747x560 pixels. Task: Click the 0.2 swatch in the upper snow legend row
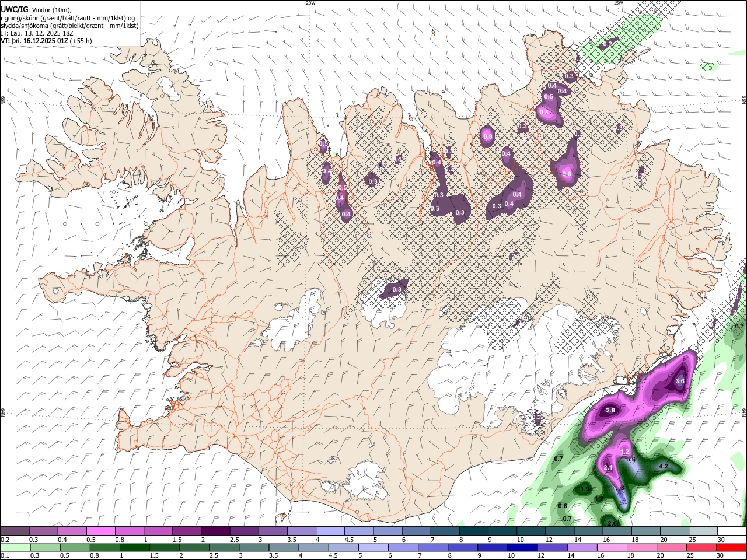tap(15, 531)
